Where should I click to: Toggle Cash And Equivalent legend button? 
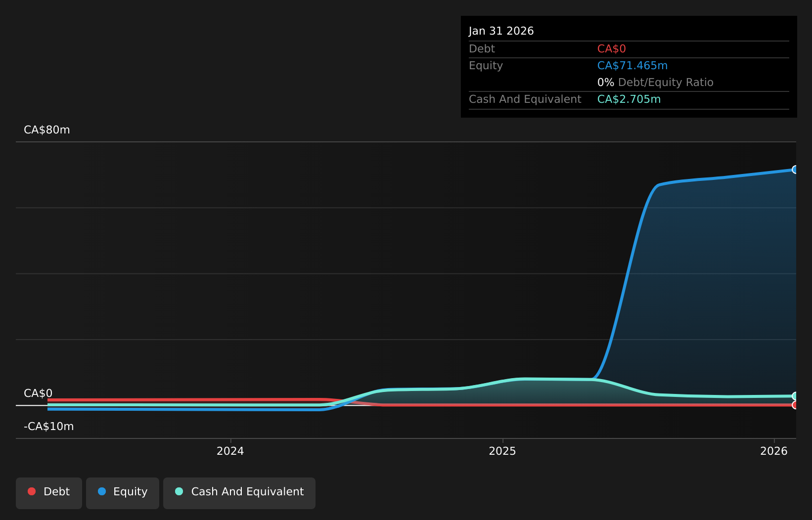pyautogui.click(x=239, y=493)
